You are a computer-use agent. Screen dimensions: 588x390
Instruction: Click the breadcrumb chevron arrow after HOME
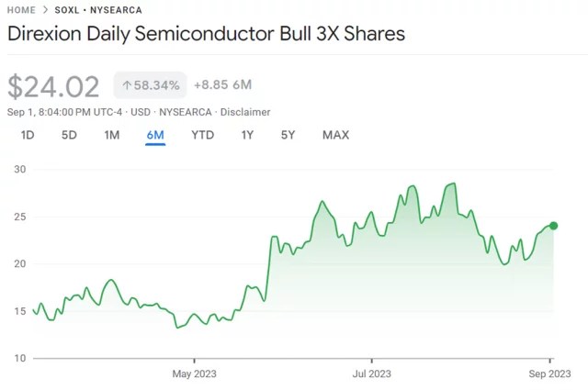[x=45, y=10]
